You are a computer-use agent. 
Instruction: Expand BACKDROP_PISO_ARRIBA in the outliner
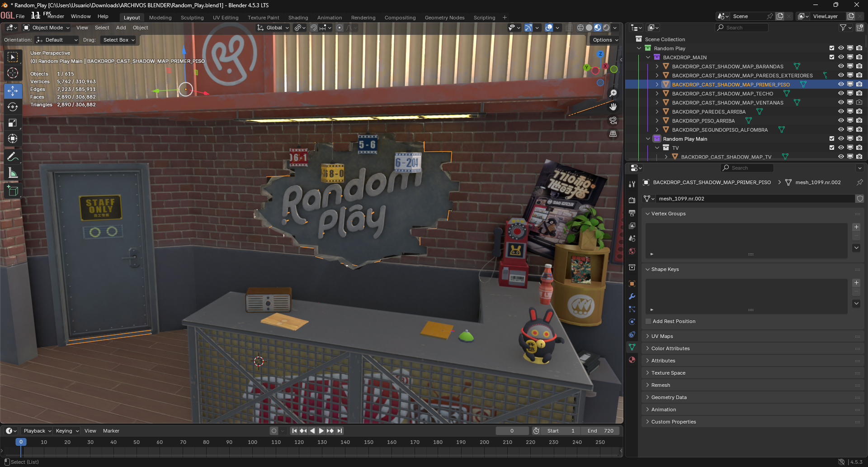[x=657, y=121]
